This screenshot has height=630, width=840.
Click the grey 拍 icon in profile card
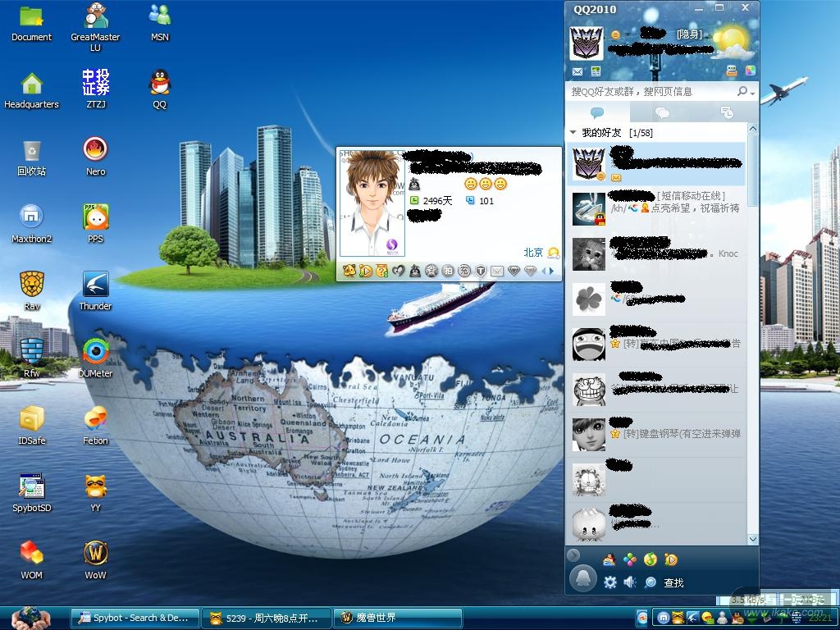[x=447, y=271]
